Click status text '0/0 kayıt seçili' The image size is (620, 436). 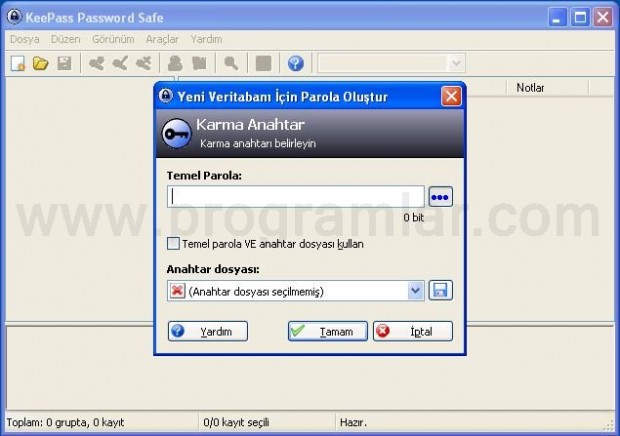coord(236,423)
